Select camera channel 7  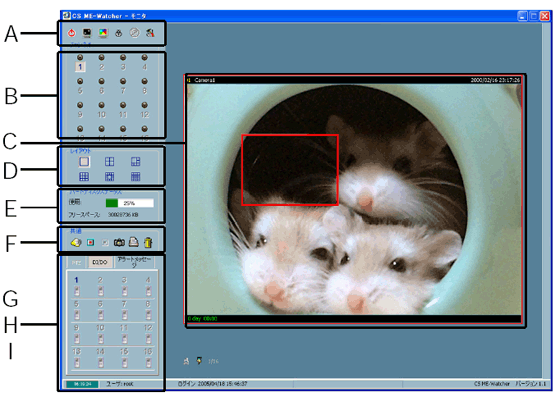[x=123, y=91]
